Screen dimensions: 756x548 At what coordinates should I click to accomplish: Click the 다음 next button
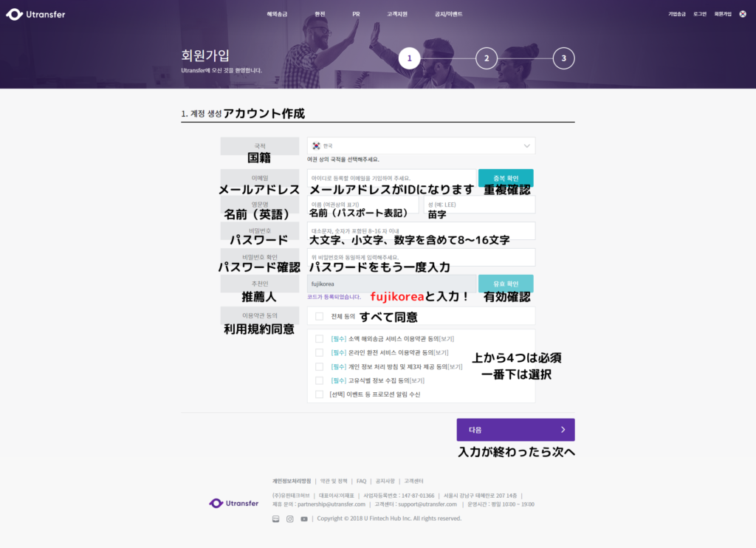coord(515,430)
